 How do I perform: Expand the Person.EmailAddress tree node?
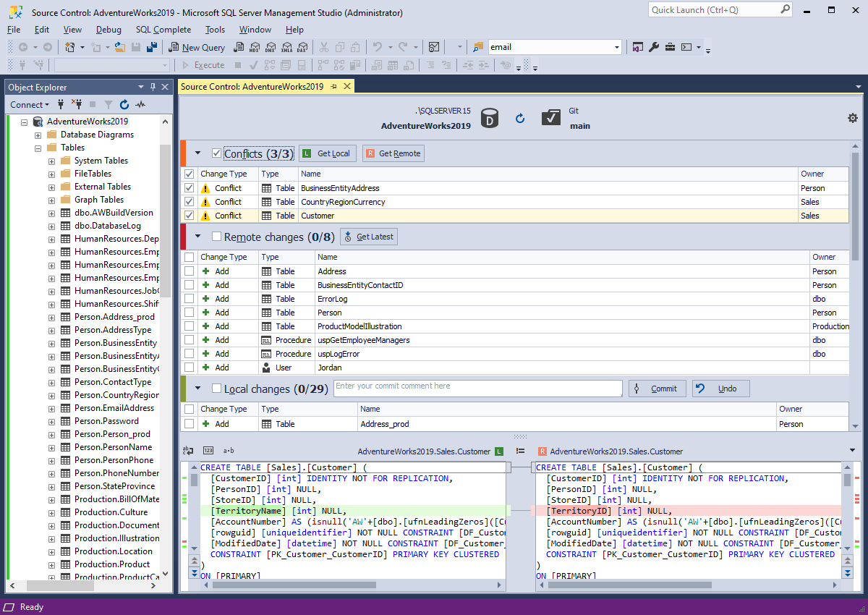50,407
